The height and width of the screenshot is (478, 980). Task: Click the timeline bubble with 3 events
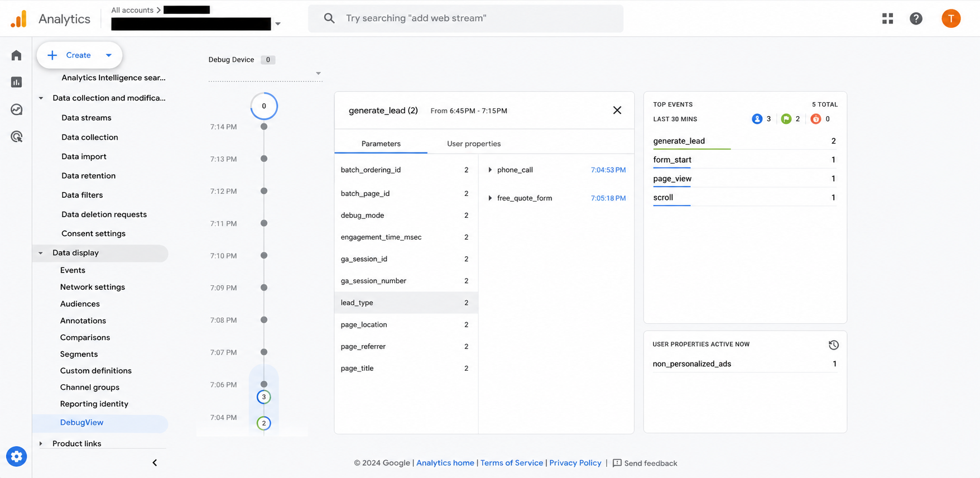point(264,397)
